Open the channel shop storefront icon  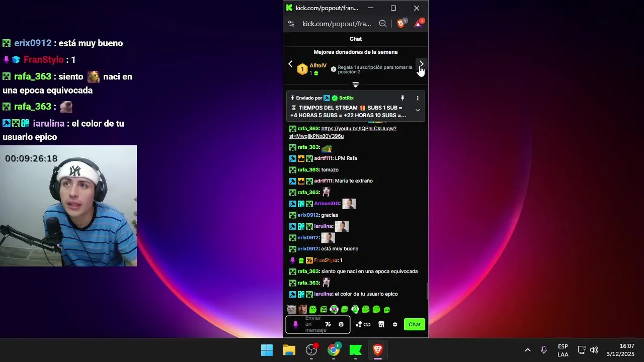(381, 324)
